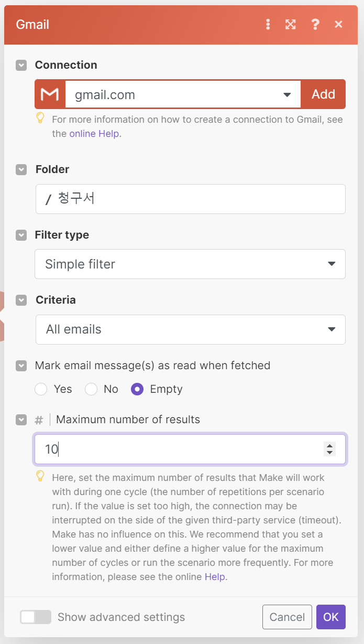Collapse the Maximum number of results chevron
The width and height of the screenshot is (364, 644).
tap(21, 420)
